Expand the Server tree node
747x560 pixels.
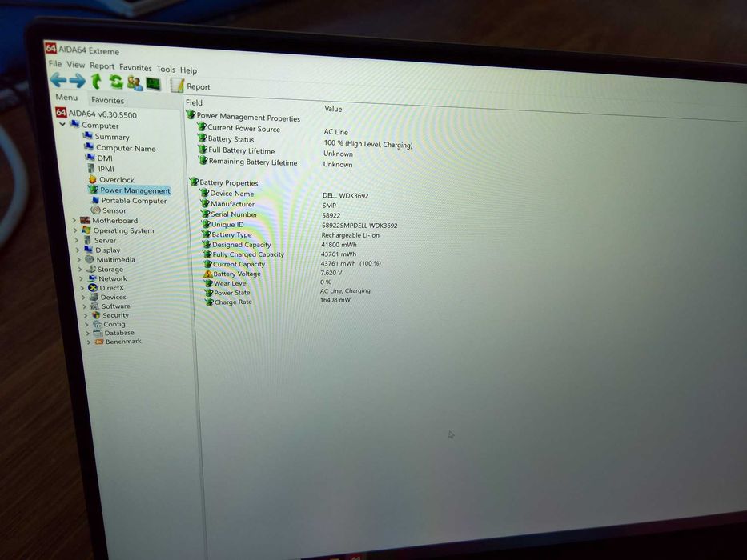click(77, 241)
